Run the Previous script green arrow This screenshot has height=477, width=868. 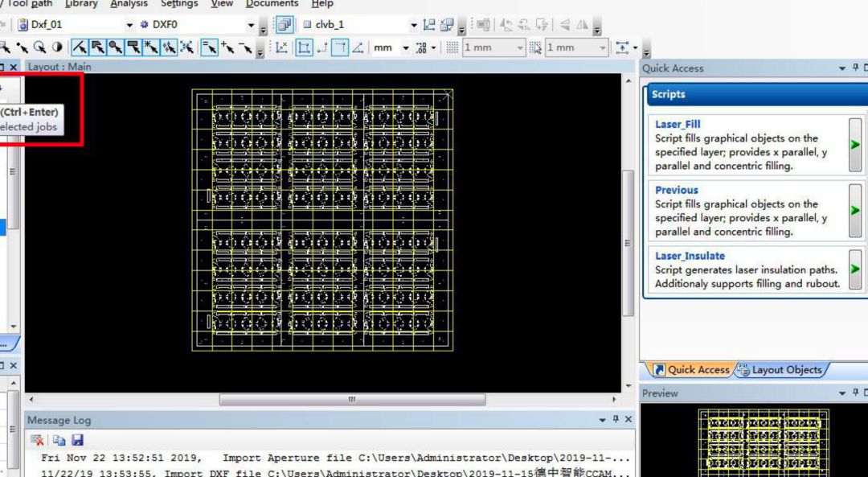pyautogui.click(x=855, y=211)
